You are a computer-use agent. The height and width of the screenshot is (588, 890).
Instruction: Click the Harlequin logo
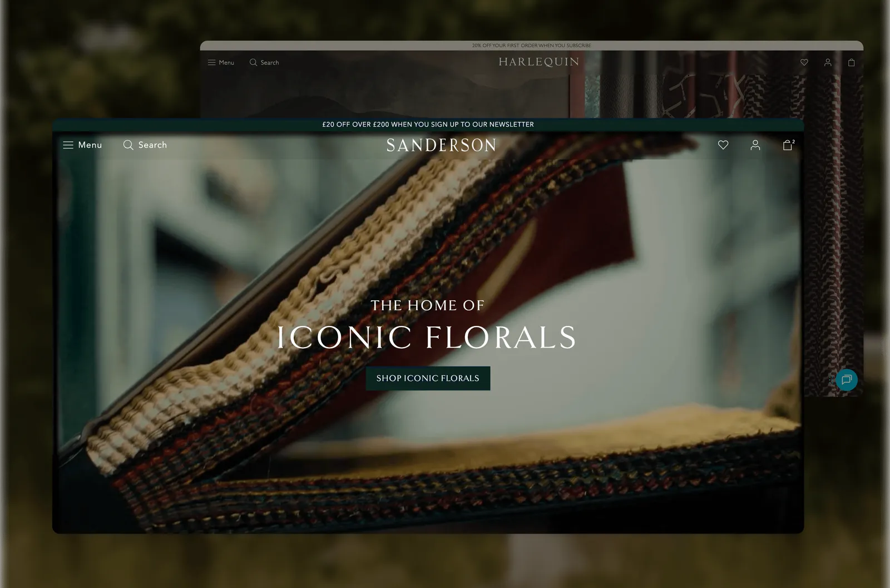click(538, 62)
